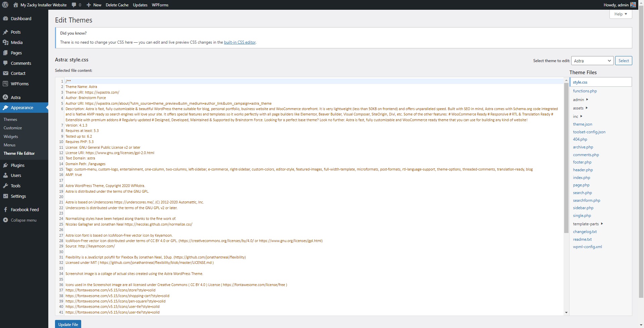
Task: Open single.php file
Action: [x=582, y=216]
